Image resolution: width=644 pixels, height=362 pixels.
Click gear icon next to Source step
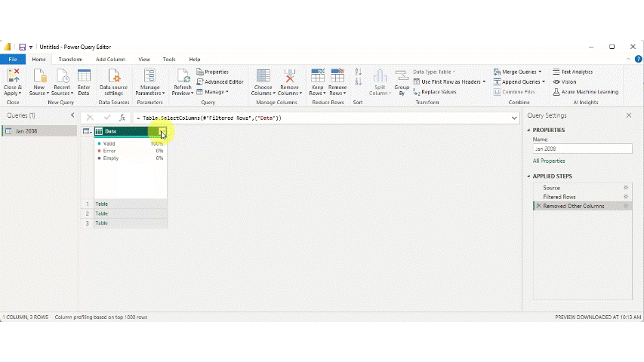[625, 187]
